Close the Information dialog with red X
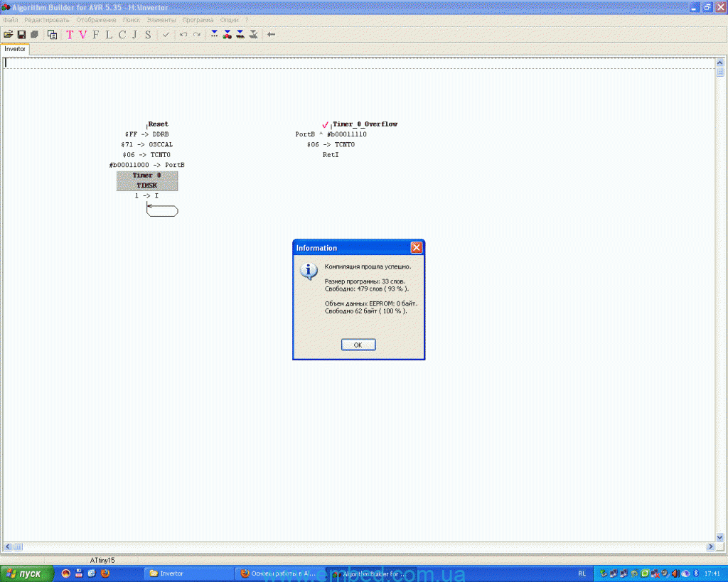This screenshot has width=728, height=582. (x=417, y=248)
